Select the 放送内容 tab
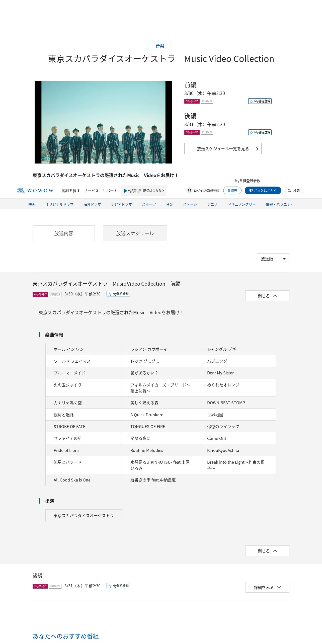The image size is (322, 644). tap(64, 233)
